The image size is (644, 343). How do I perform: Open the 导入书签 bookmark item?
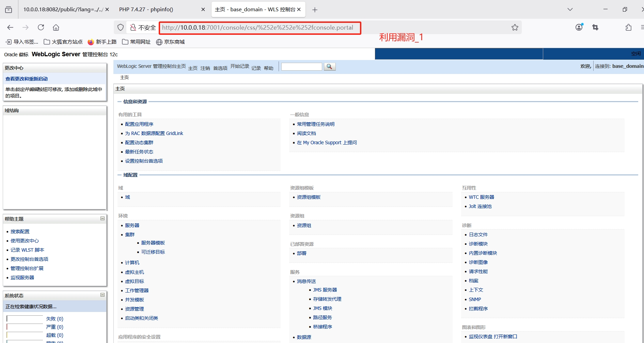[x=22, y=42]
